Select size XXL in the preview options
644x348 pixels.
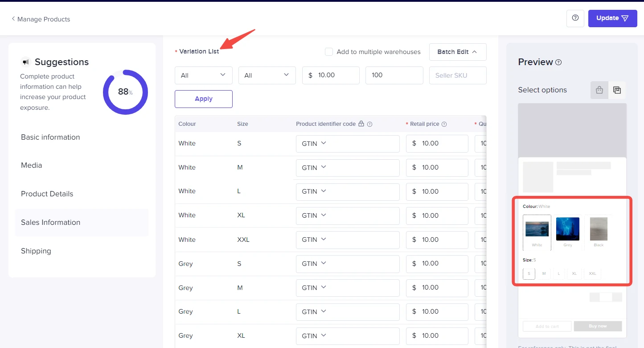[592, 273]
